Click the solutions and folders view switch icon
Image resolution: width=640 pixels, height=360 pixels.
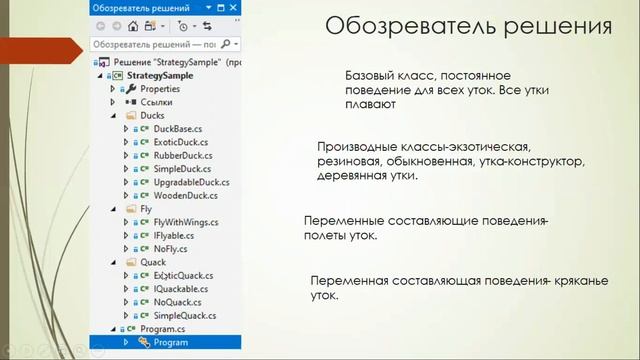coord(150,27)
